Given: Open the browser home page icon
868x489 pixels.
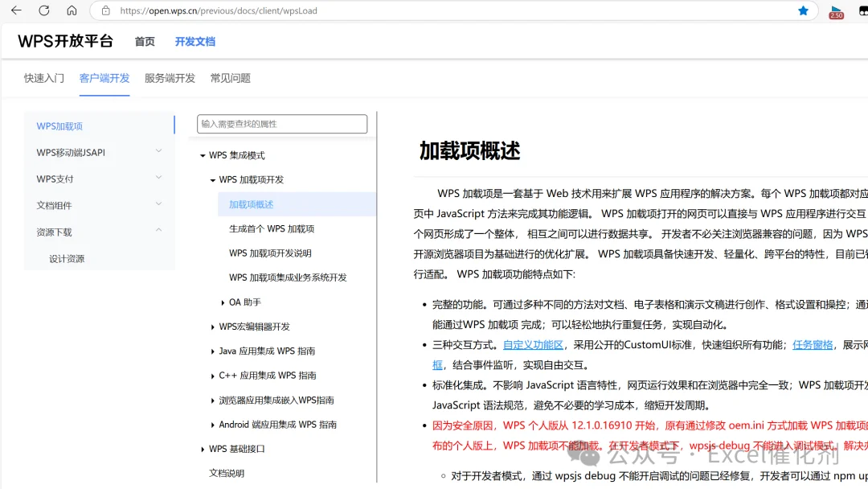Looking at the screenshot, I should click(72, 10).
